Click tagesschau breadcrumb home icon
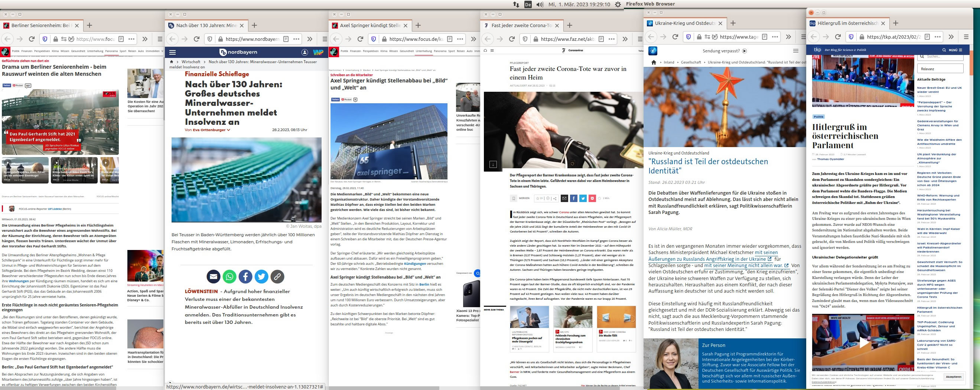 tap(654, 62)
